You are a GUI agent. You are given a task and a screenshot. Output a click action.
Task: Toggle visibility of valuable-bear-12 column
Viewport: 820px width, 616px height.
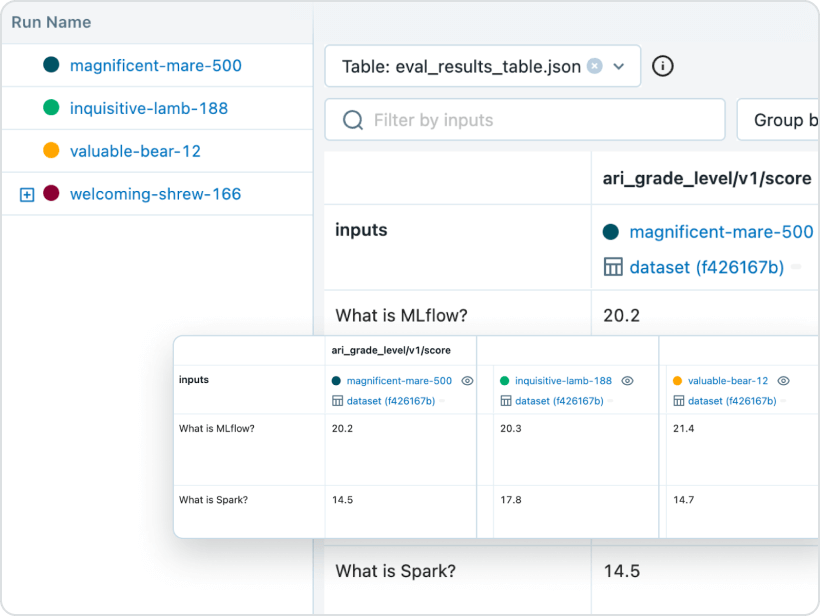tap(783, 381)
